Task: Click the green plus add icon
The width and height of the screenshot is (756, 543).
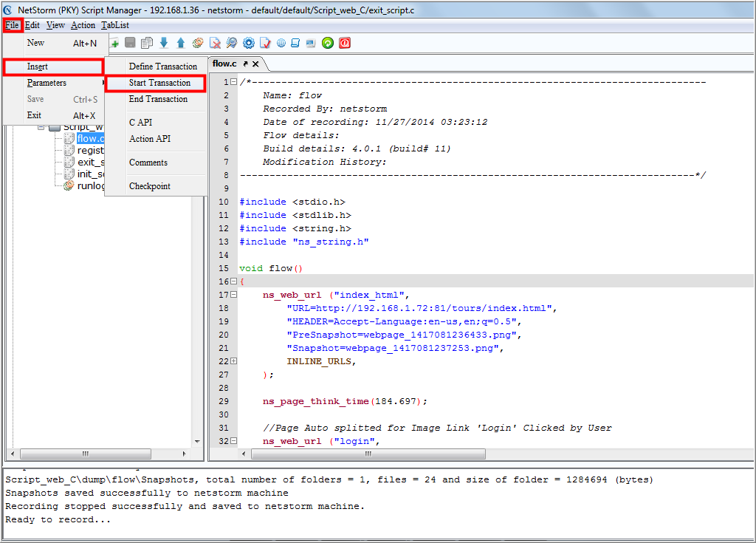Action: coord(114,44)
